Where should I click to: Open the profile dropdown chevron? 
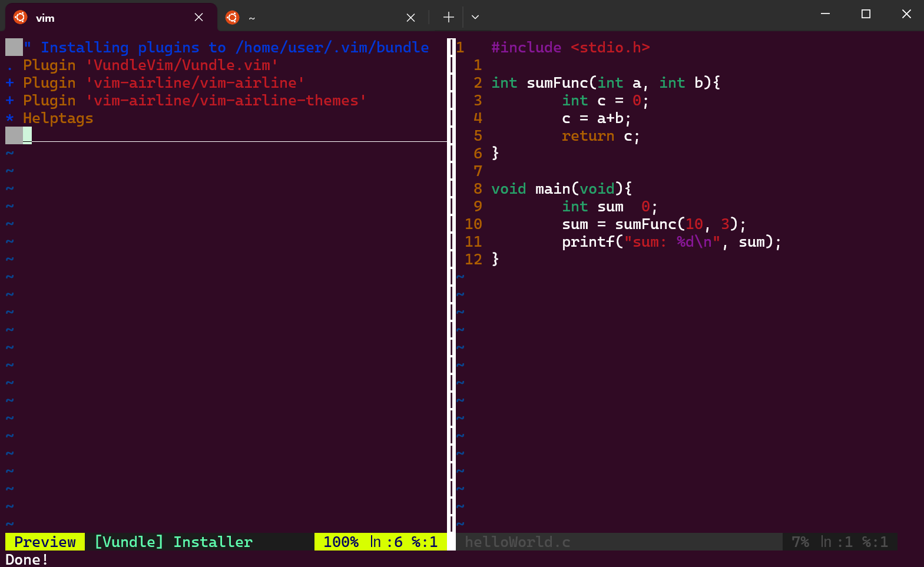click(475, 18)
